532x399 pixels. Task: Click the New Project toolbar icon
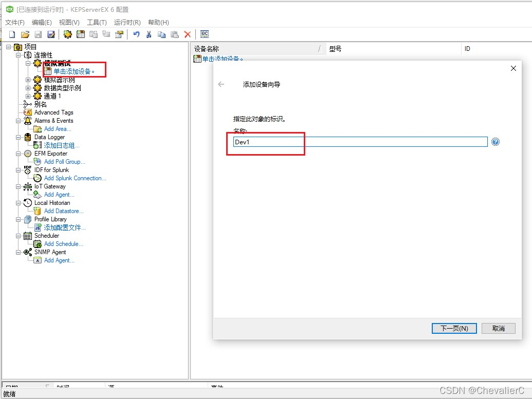[12, 34]
